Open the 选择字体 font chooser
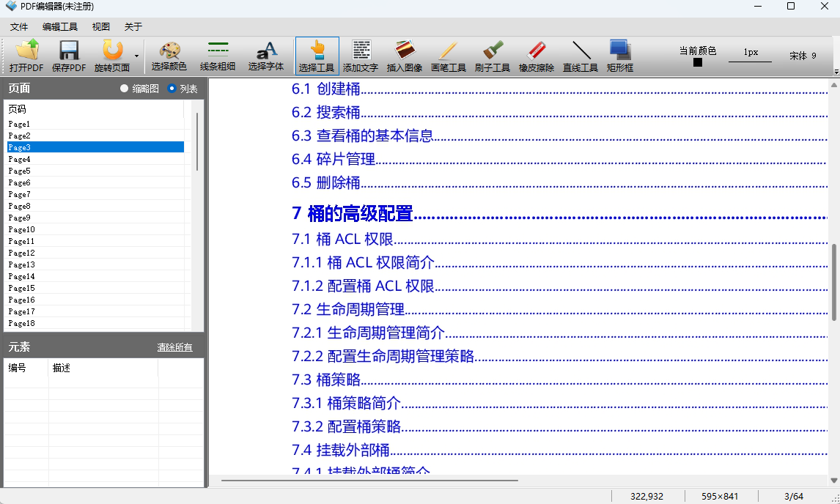 click(x=265, y=56)
